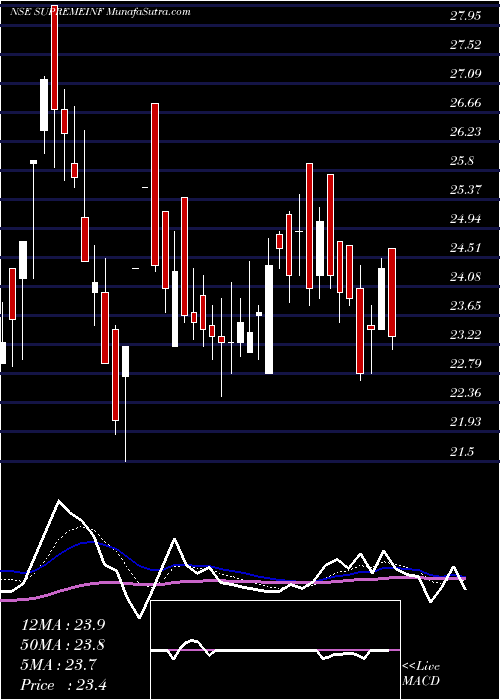Select the 25.37 price axis label
This screenshot has height=700, width=500.
coord(466,190)
